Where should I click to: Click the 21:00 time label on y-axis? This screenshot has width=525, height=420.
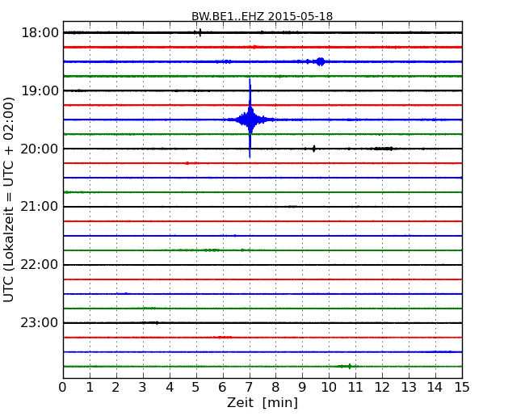[40, 207]
